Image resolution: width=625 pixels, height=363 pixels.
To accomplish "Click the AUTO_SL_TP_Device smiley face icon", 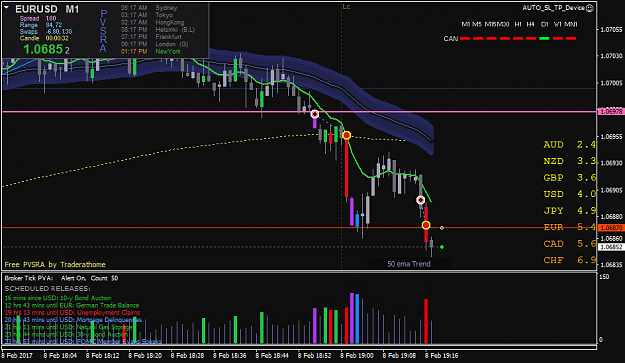I will (x=590, y=8).
